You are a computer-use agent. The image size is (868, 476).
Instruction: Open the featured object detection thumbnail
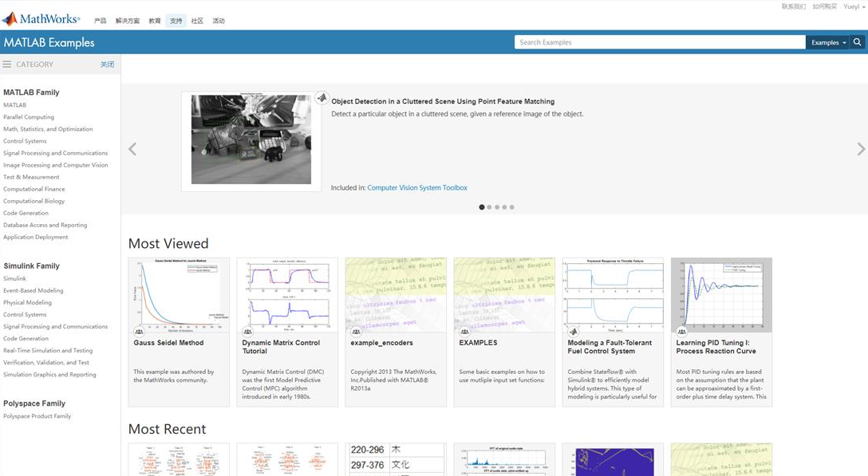point(251,140)
